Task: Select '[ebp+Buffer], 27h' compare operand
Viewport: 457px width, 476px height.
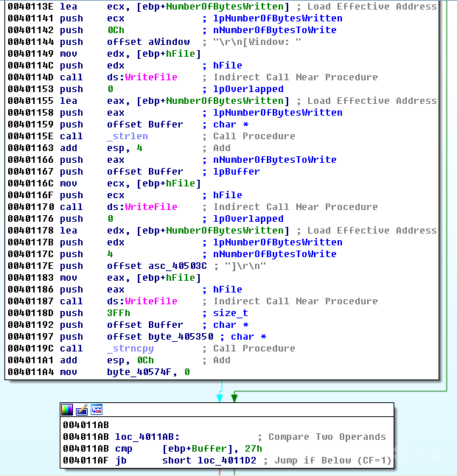Action: tap(212, 449)
